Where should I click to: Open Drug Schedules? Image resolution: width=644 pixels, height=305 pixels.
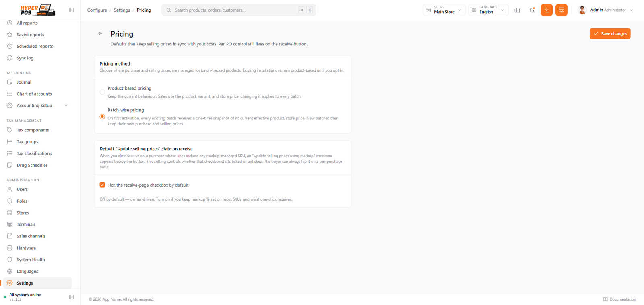pyautogui.click(x=37, y=165)
